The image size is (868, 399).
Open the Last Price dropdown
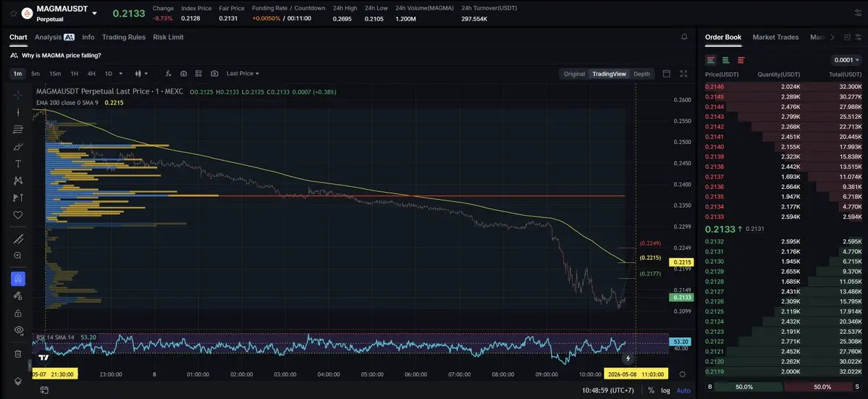tap(243, 74)
